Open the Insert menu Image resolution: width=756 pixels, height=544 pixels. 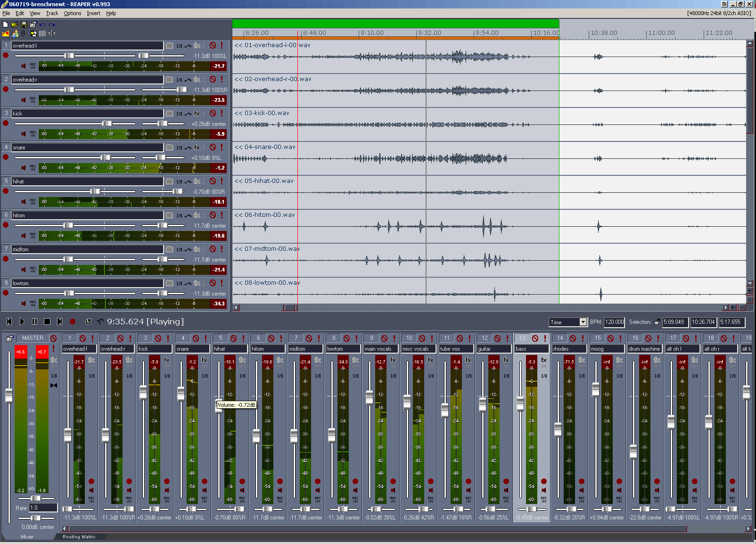(x=93, y=13)
